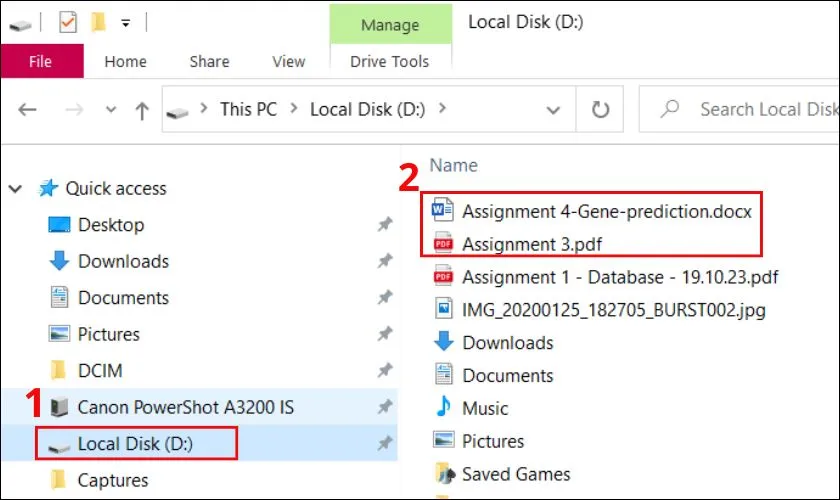This screenshot has width=840, height=500.
Task: Click This PC in the address breadcrumb
Action: [x=248, y=109]
